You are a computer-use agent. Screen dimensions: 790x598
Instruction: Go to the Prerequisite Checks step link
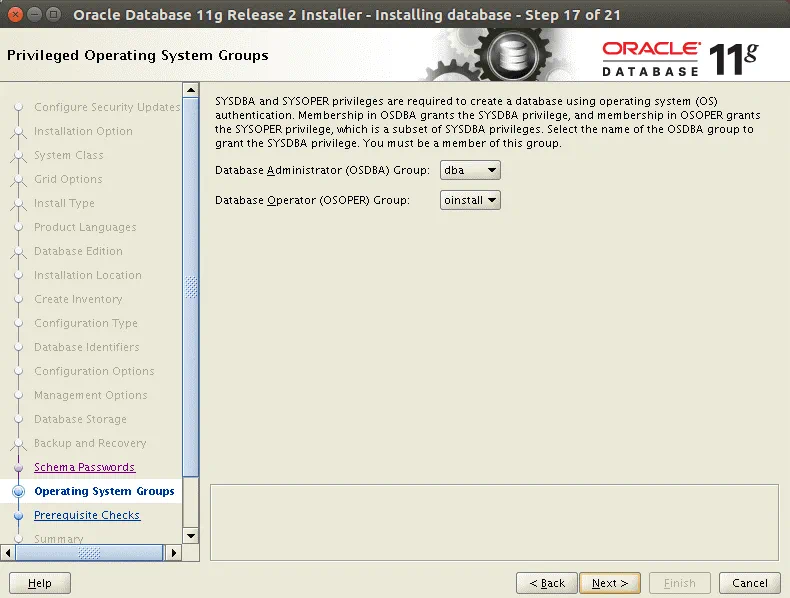click(87, 515)
